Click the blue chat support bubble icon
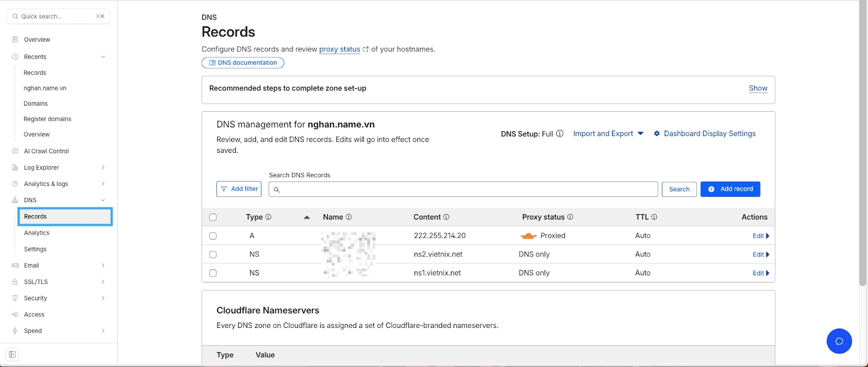 (839, 341)
